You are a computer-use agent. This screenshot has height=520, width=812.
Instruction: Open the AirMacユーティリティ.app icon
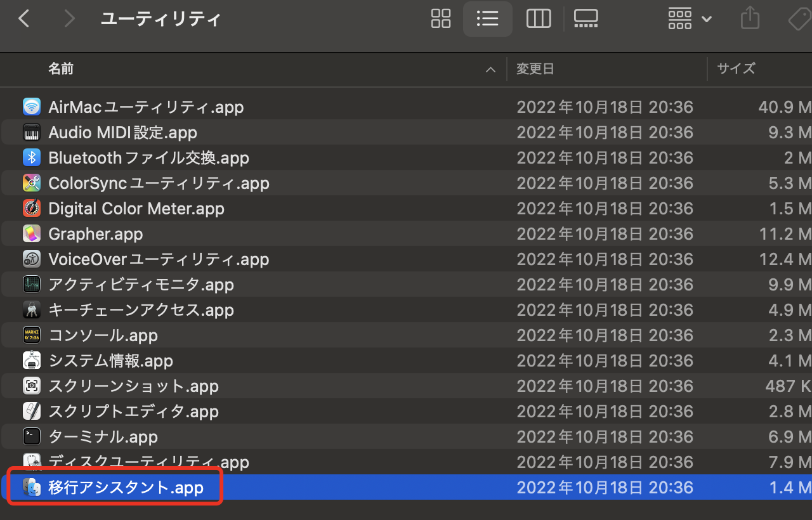32,107
